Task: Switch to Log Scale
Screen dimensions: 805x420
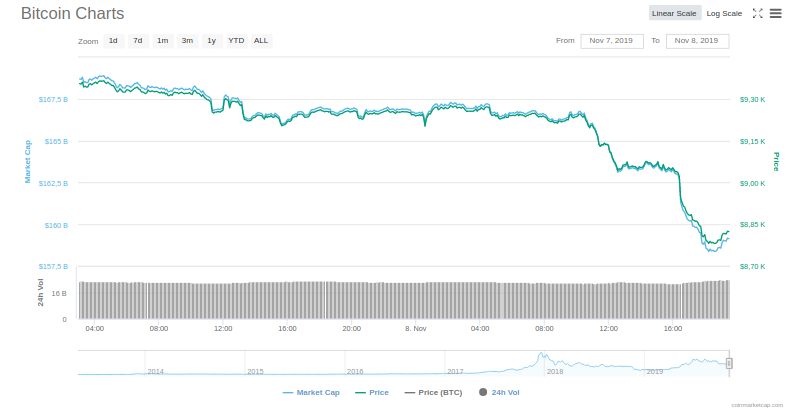Action: tap(724, 13)
